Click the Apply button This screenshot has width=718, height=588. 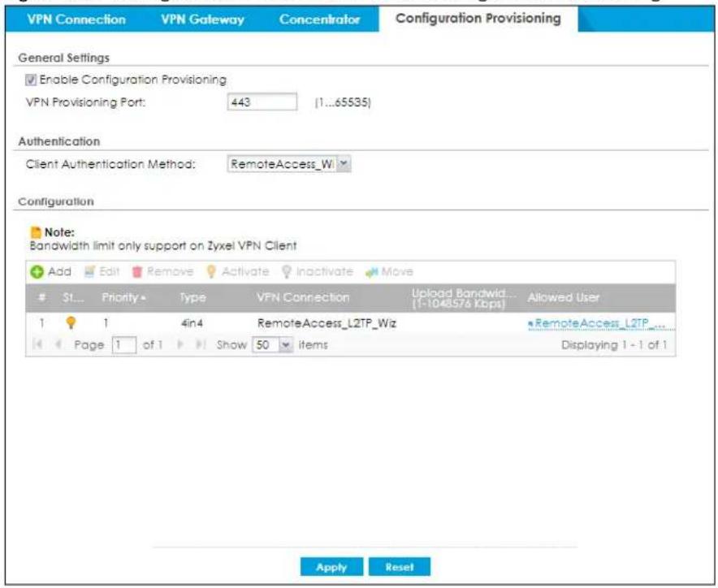tap(331, 567)
